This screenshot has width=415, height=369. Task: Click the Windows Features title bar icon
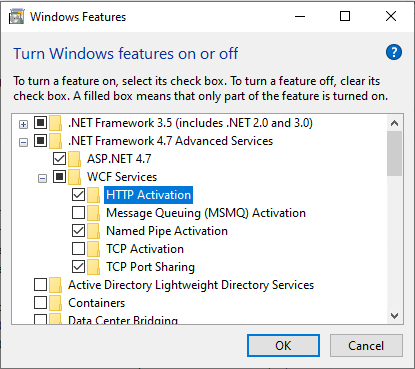(x=17, y=17)
